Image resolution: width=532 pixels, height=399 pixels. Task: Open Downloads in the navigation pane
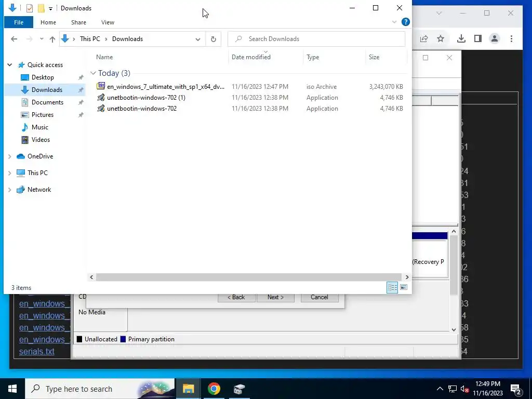point(47,90)
